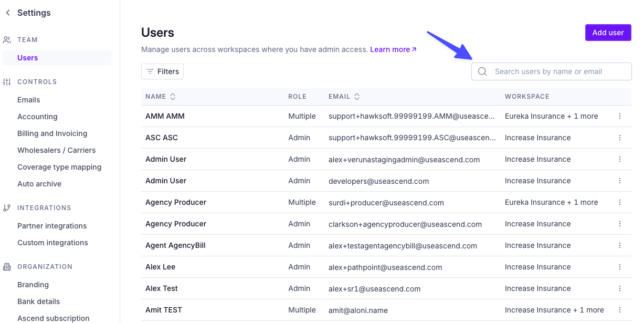
Task: Open options for developers@useascend.com row
Action: click(620, 181)
